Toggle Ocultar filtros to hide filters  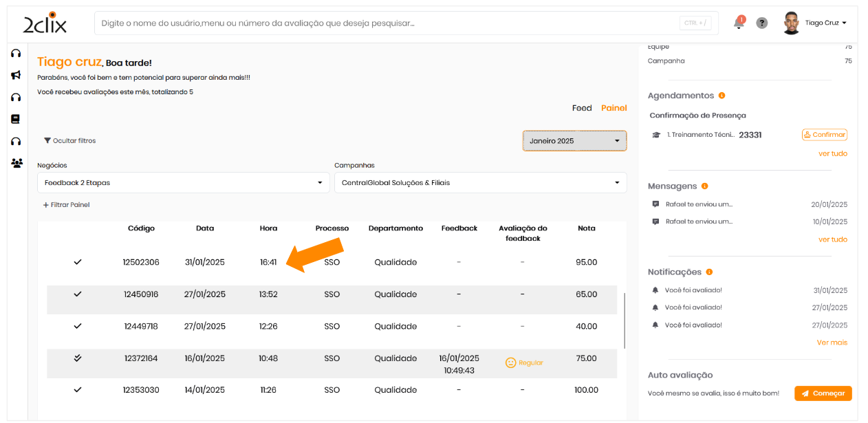69,141
